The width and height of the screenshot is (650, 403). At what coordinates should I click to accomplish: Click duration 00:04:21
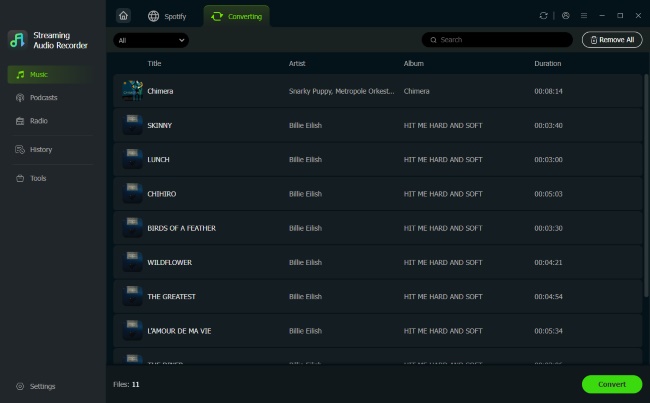coord(548,262)
